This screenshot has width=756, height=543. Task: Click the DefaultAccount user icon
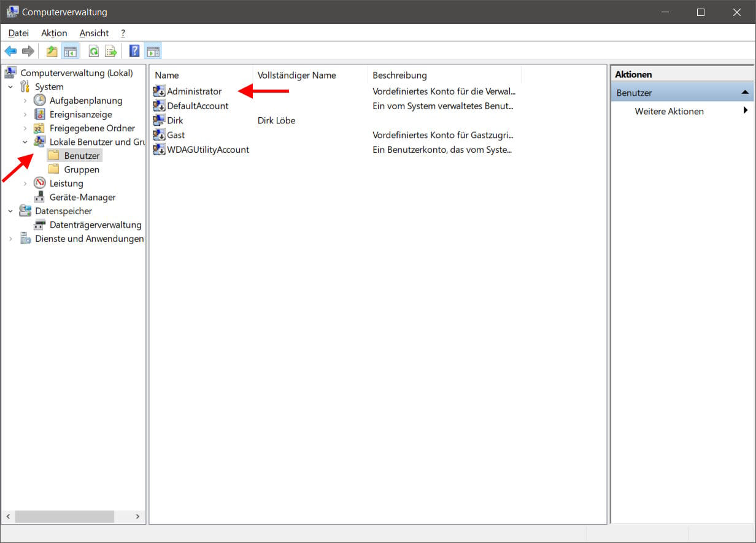160,106
